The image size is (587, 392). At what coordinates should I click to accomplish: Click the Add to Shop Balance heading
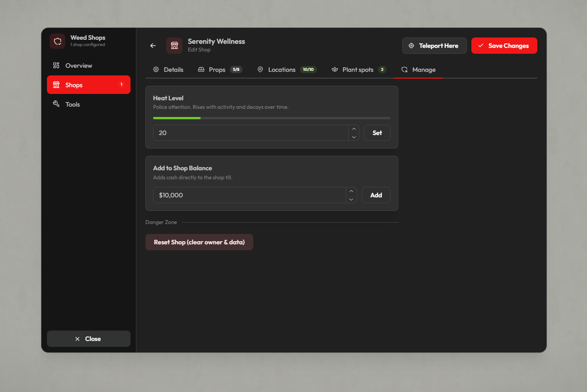[182, 168]
